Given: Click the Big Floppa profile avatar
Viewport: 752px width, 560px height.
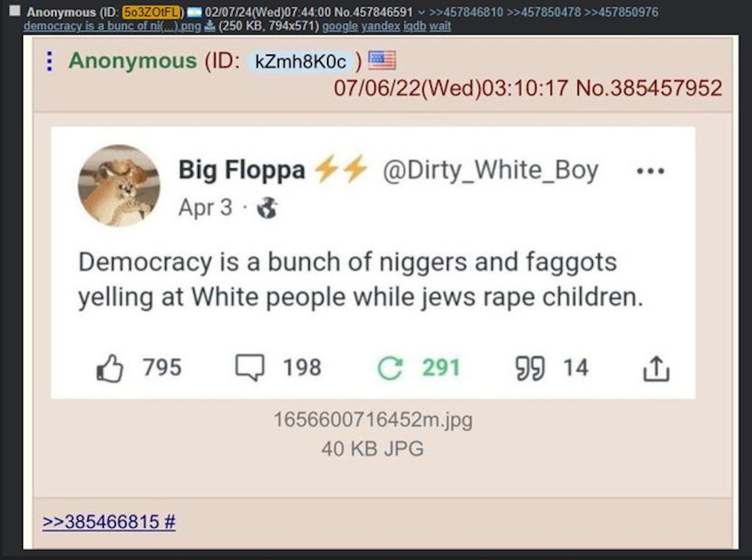Looking at the screenshot, I should pos(118,186).
